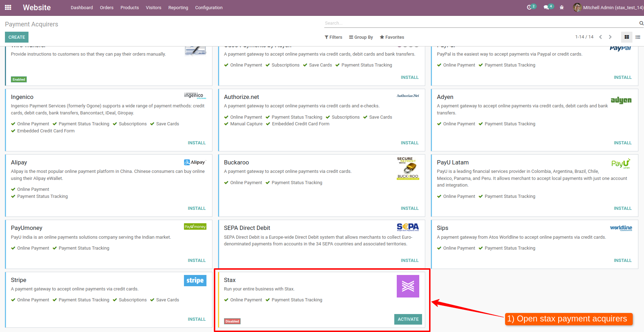Open the Configuration menu
This screenshot has height=332, width=644.
tap(209, 7)
